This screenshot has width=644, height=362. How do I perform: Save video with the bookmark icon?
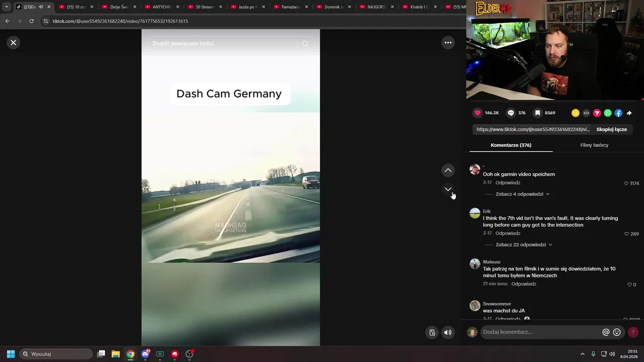537,113
